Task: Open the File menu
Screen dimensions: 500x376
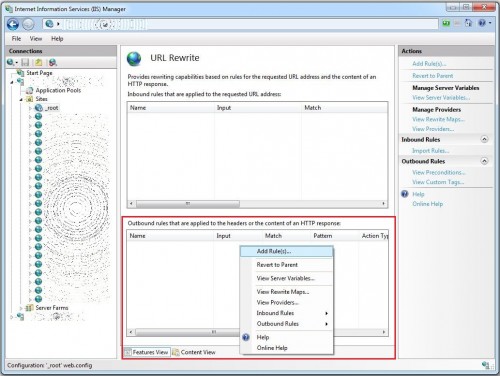Action: pos(16,39)
